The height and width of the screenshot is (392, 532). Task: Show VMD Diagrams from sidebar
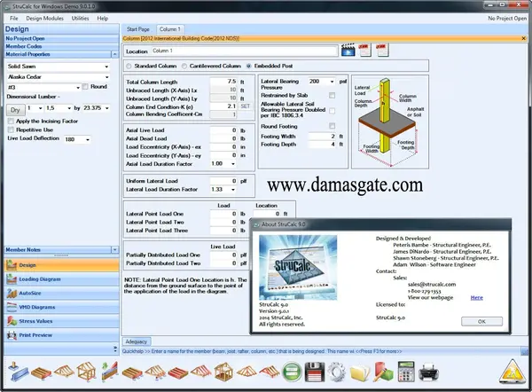62,307
